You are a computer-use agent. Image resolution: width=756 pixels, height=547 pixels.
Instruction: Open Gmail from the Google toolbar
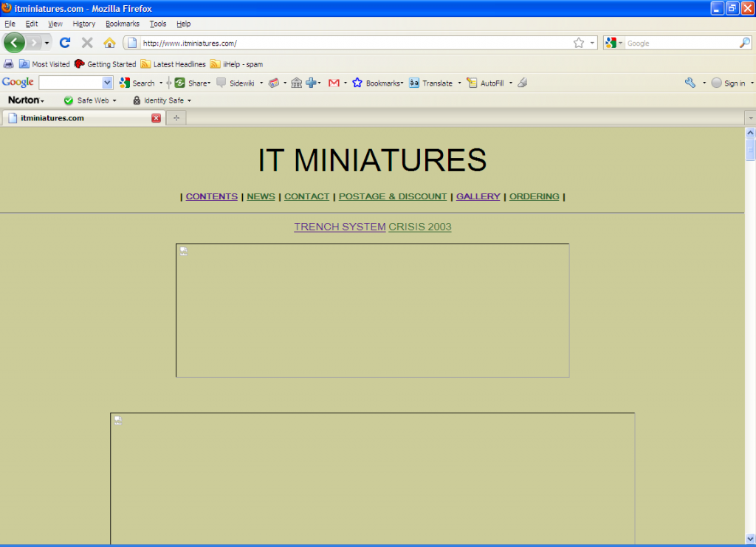(x=334, y=83)
